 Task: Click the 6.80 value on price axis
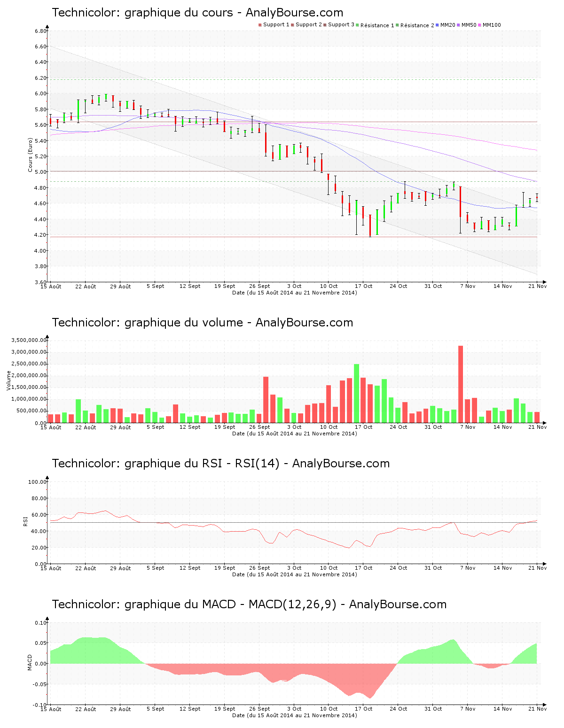40,31
